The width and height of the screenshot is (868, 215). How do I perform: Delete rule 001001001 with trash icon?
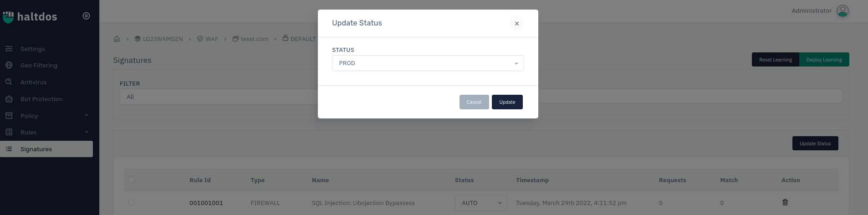tap(785, 202)
